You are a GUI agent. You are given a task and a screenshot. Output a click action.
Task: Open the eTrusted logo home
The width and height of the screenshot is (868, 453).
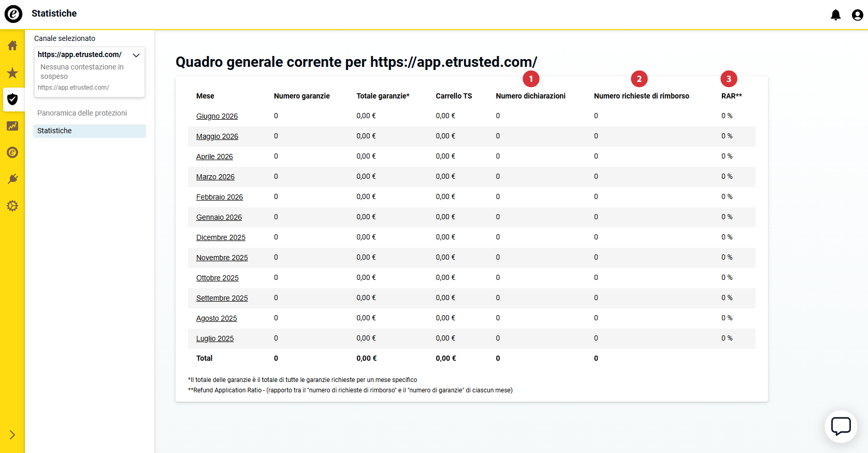[x=13, y=14]
